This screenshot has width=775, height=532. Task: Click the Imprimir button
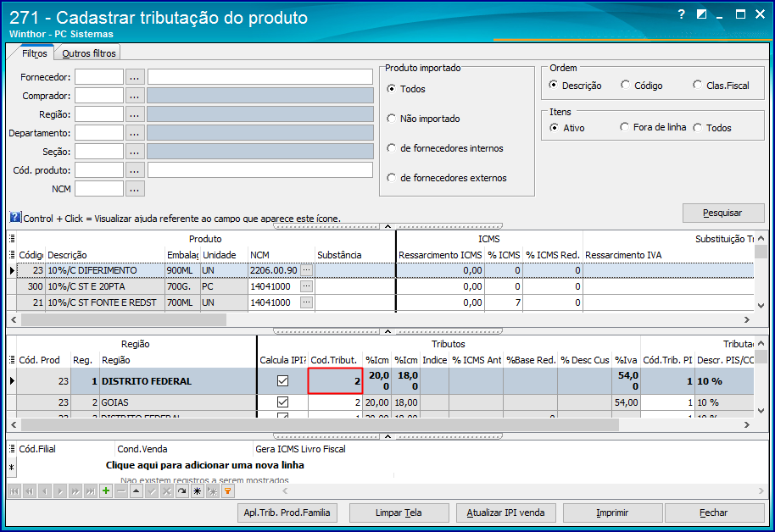coord(612,513)
